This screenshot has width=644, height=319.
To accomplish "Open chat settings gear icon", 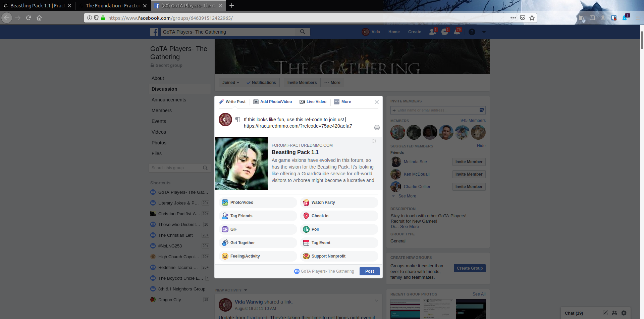I will coord(624,313).
